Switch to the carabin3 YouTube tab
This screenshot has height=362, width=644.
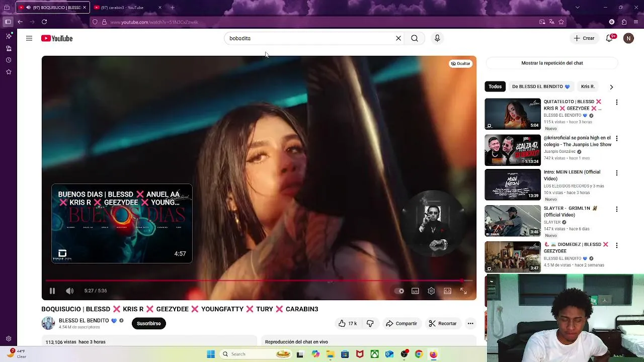(x=123, y=8)
